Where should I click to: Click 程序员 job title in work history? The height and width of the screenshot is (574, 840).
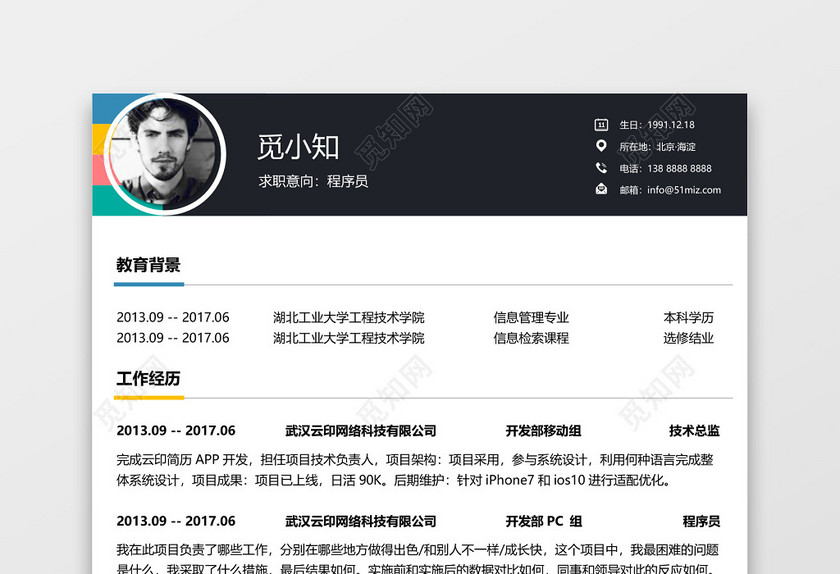point(701,521)
